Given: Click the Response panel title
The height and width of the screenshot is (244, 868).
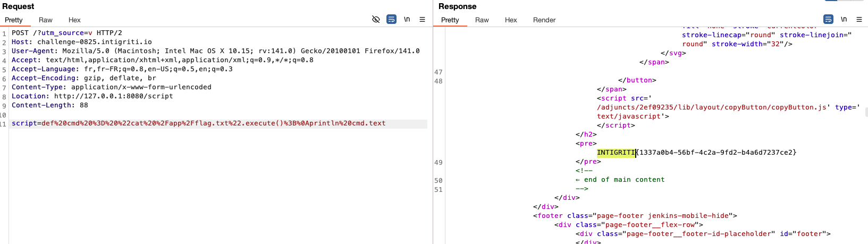Looking at the screenshot, I should tap(458, 6).
